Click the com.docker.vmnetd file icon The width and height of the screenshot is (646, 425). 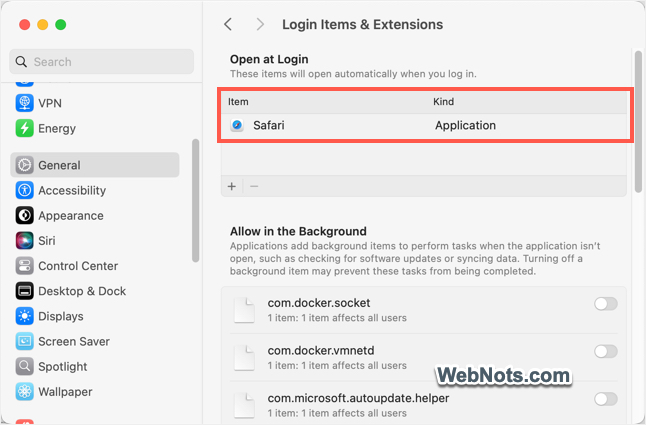click(x=244, y=358)
